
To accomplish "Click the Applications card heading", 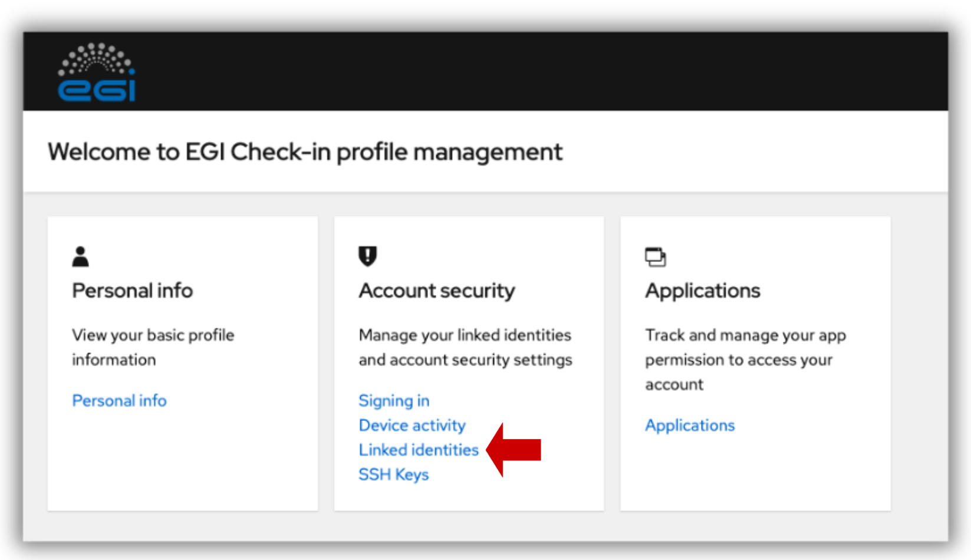I will 703,291.
